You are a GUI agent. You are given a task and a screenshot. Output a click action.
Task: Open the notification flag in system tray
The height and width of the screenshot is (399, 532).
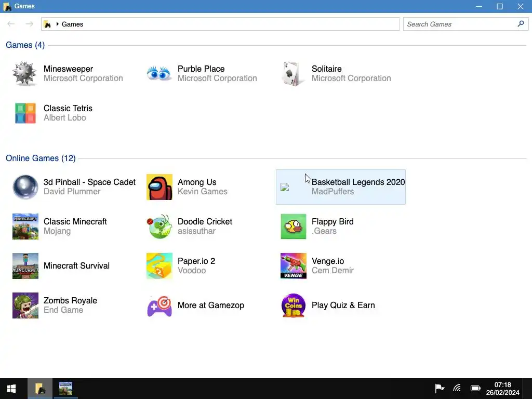point(440,388)
